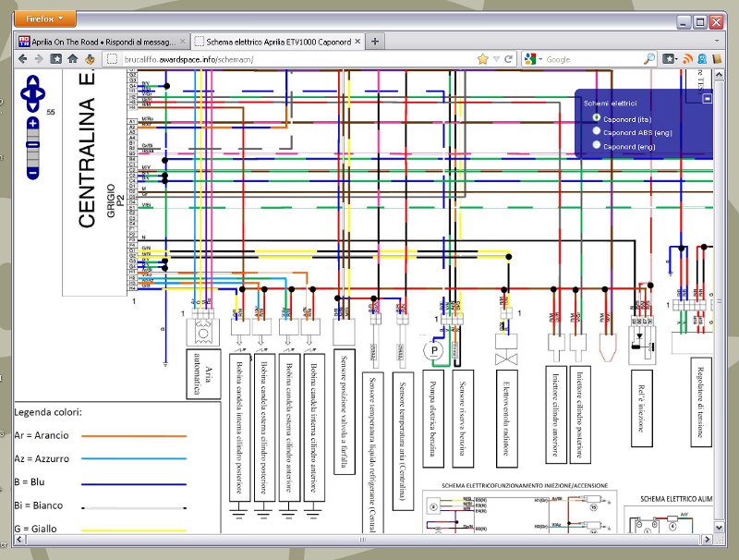Zoom in with the plus button
Image resolution: width=739 pixels, height=560 pixels.
(x=32, y=124)
